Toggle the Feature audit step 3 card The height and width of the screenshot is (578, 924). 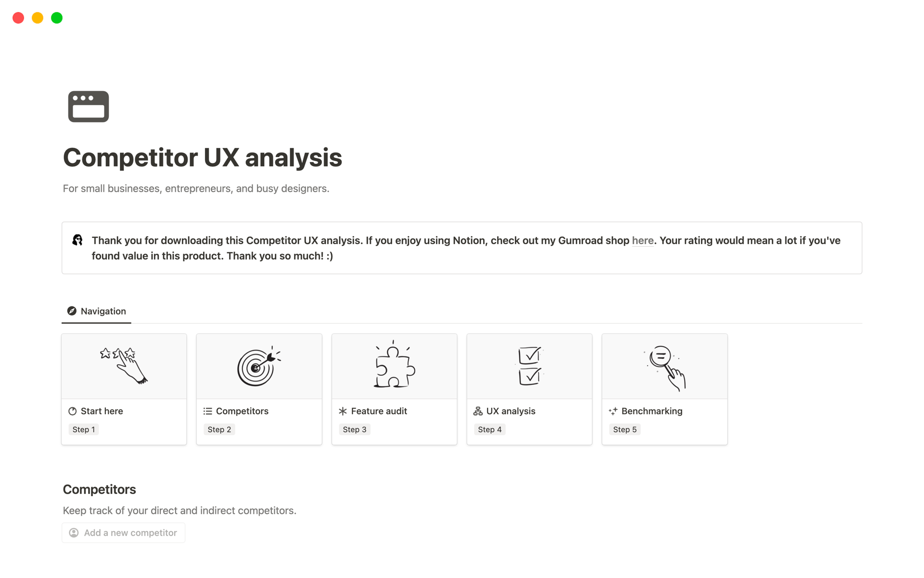tap(394, 389)
